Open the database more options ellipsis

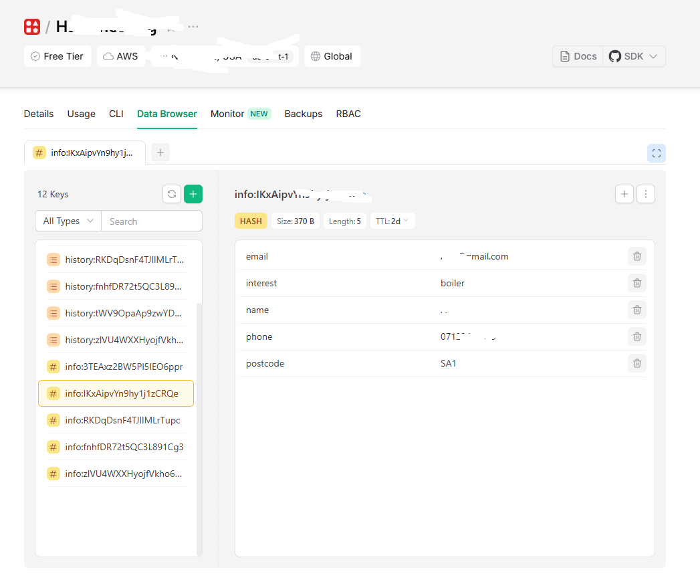193,27
